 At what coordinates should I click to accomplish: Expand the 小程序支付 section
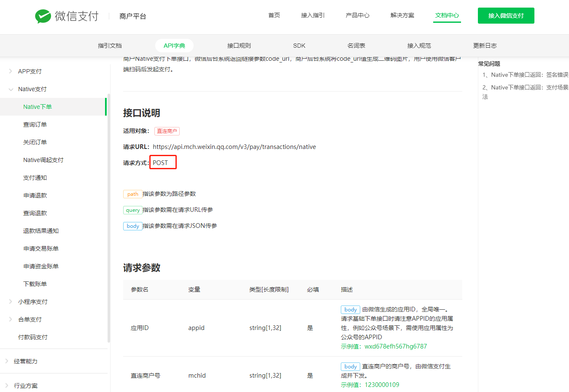coord(34,301)
